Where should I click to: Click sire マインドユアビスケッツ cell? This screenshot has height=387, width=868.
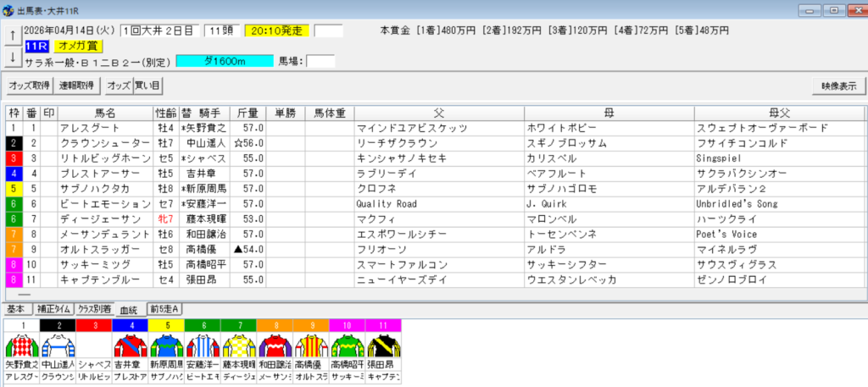pos(439,128)
